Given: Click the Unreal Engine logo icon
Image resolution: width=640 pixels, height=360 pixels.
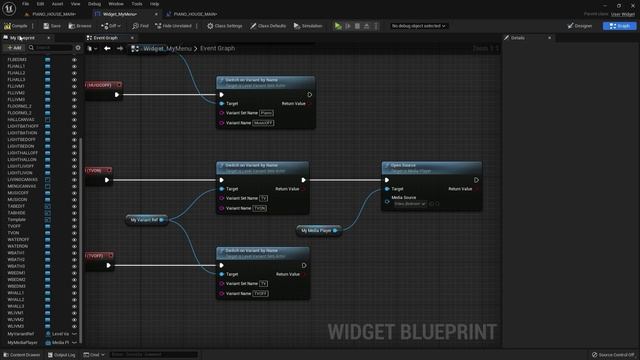Looking at the screenshot, I should (9, 8).
